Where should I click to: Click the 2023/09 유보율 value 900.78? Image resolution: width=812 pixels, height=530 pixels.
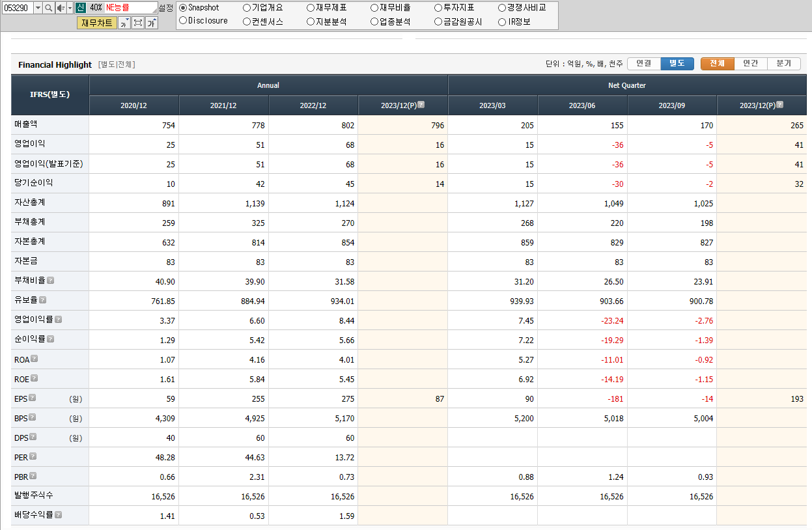[700, 301]
